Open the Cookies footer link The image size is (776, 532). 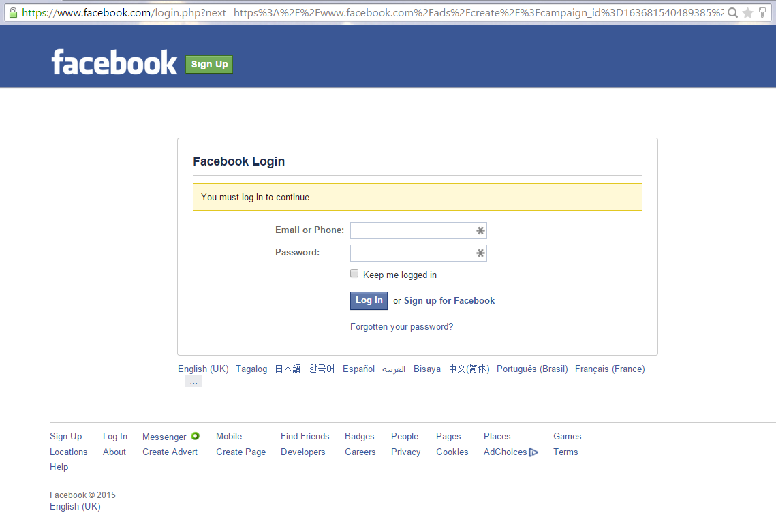point(452,452)
